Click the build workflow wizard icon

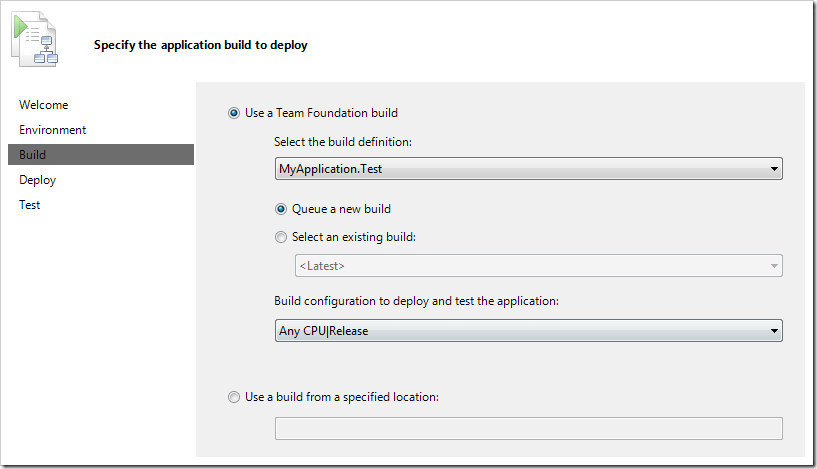point(35,40)
